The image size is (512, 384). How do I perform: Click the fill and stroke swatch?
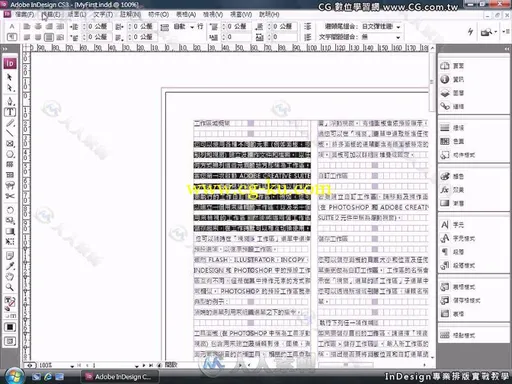(x=10, y=302)
